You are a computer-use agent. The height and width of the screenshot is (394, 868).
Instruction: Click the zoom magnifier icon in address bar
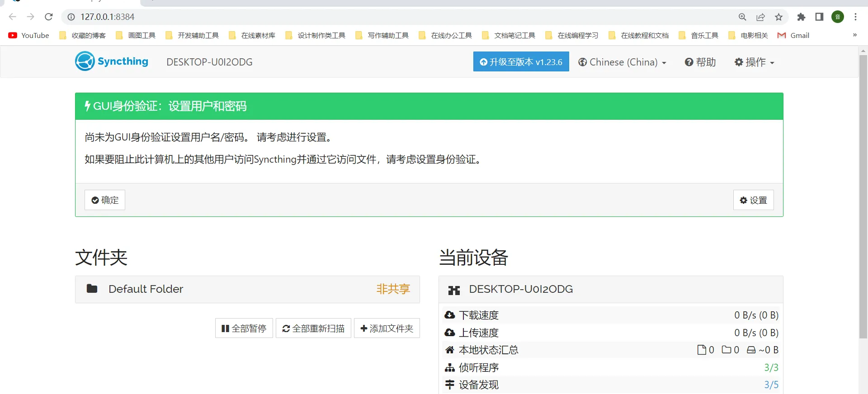click(x=742, y=17)
